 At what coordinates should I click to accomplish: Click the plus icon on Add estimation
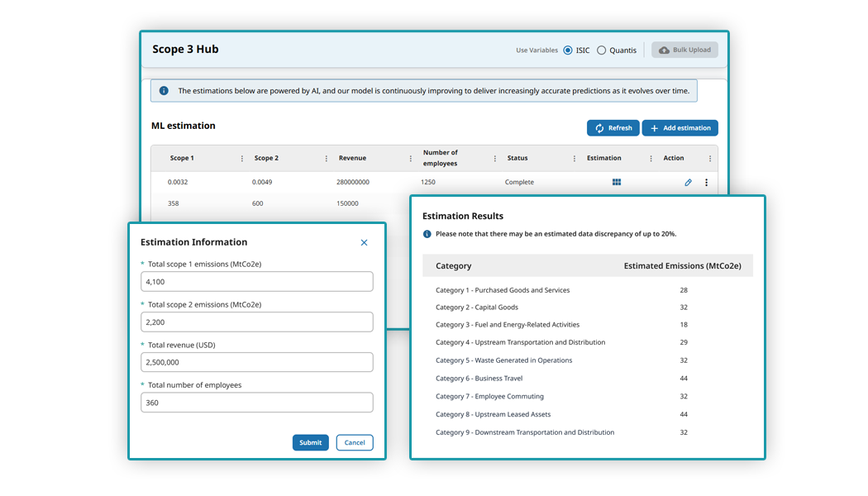pos(653,127)
